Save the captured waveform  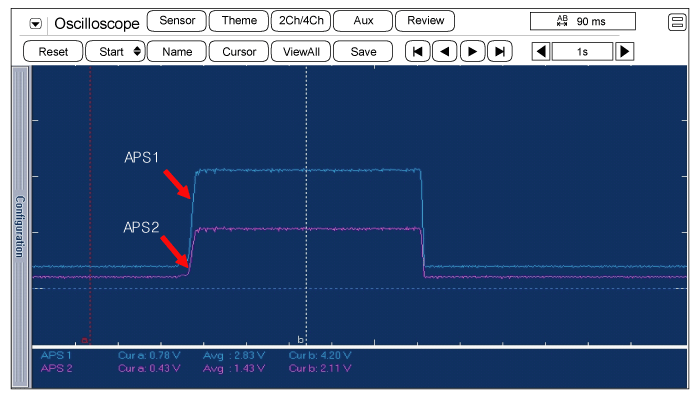point(363,52)
